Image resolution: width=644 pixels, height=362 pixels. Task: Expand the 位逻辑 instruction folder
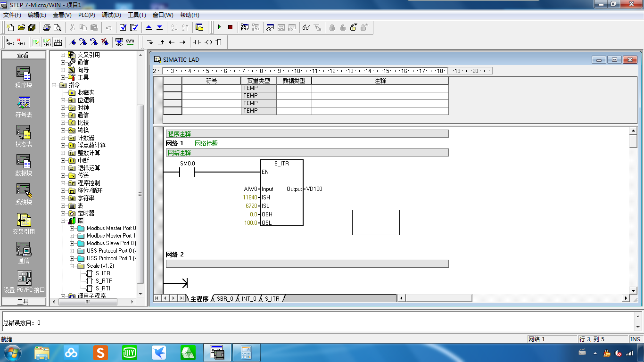click(63, 100)
